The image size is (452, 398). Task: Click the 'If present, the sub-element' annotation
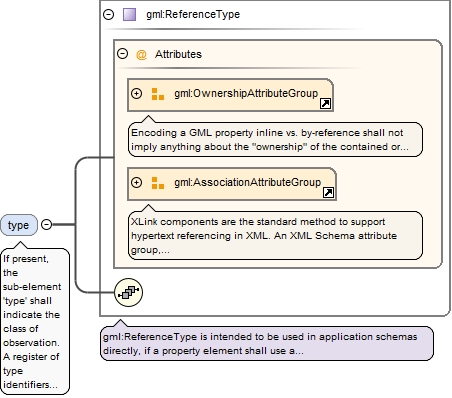(35, 322)
